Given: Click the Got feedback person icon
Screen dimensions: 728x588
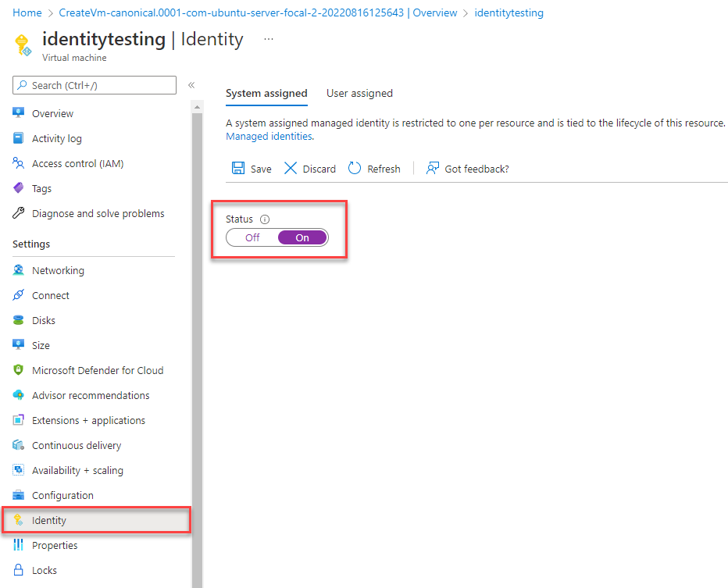Looking at the screenshot, I should click(433, 169).
